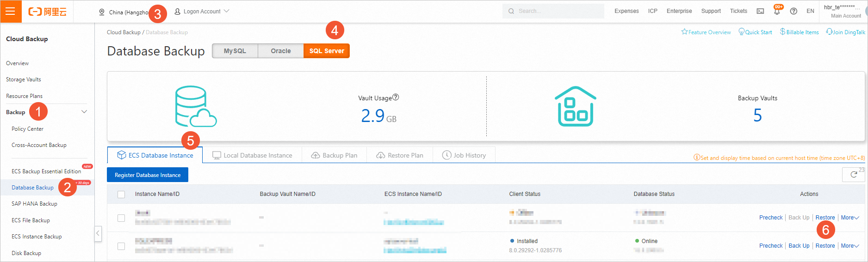Click Restore for the Online instance
868x262 pixels.
coord(825,246)
